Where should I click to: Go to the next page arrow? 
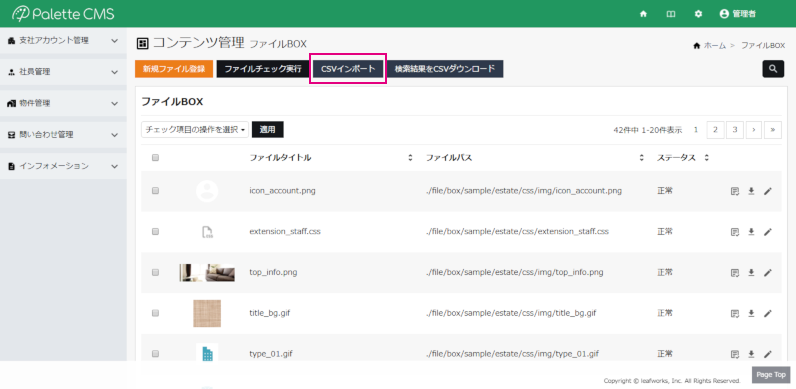(x=754, y=130)
